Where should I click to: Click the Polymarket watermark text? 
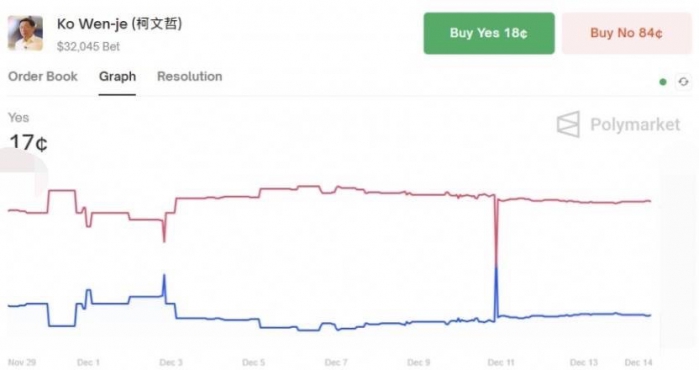click(635, 124)
